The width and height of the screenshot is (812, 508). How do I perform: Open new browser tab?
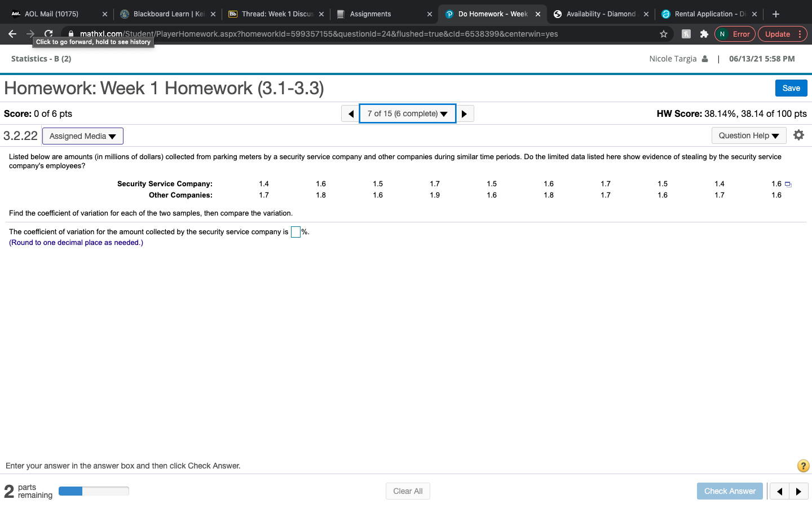coord(776,14)
